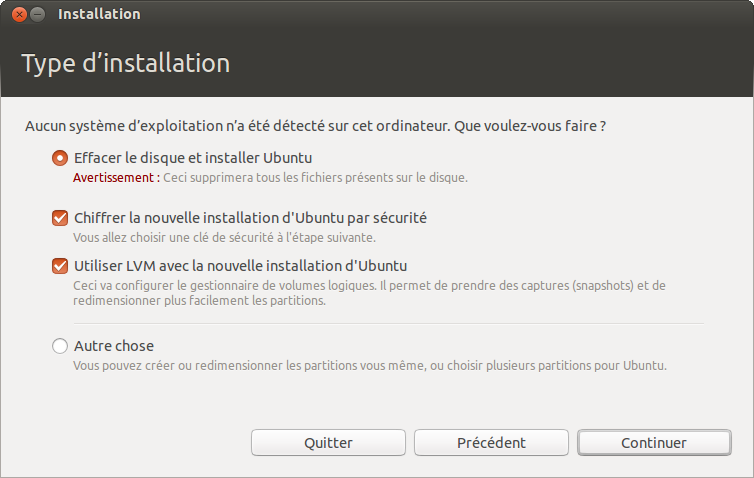Select the 'Autre chose' radio button
The image size is (754, 478).
[60, 346]
